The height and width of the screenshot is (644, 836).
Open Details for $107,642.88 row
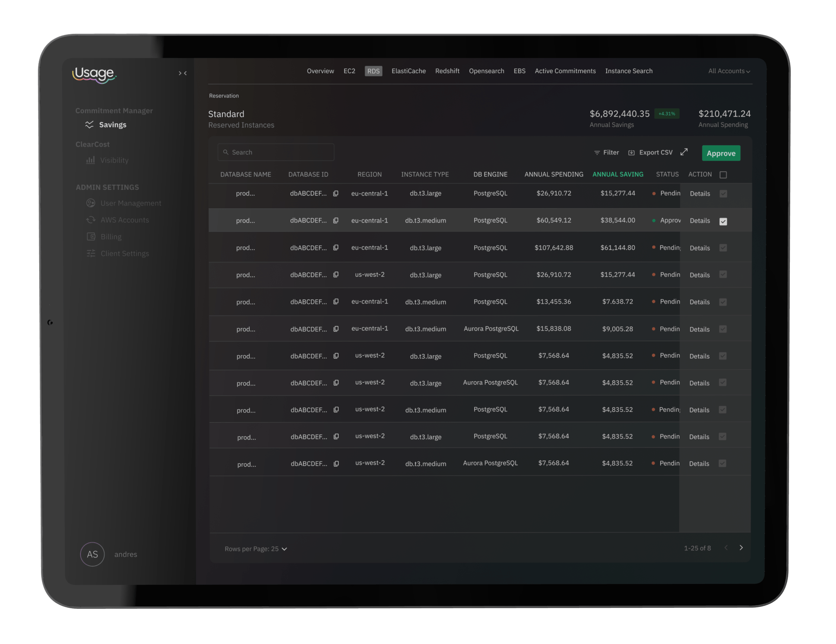[x=700, y=248]
